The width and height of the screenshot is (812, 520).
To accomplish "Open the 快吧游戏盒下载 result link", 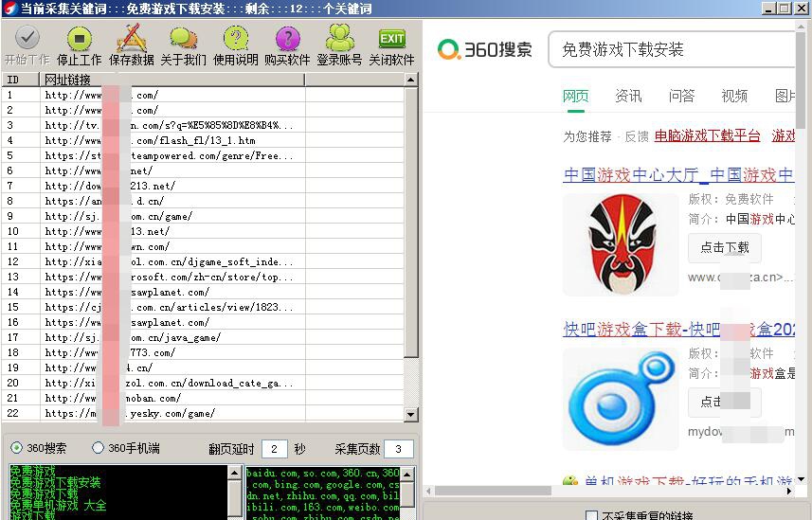I will tap(679, 329).
